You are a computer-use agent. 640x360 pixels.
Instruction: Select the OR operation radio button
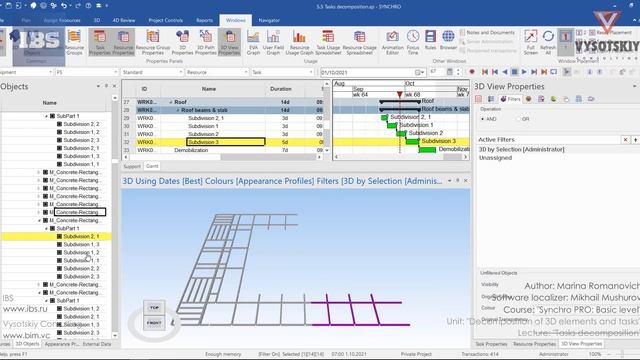pyautogui.click(x=518, y=119)
